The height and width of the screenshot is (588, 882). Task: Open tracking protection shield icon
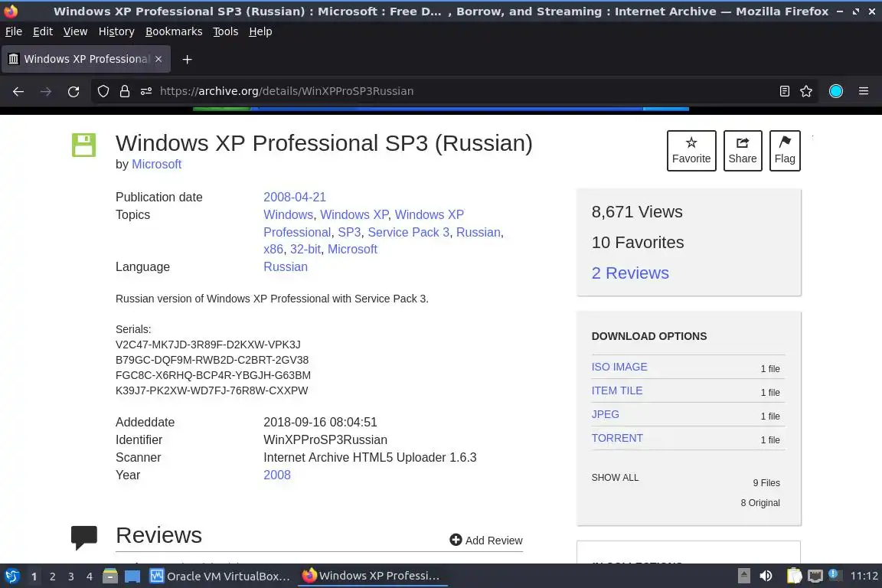click(x=103, y=91)
